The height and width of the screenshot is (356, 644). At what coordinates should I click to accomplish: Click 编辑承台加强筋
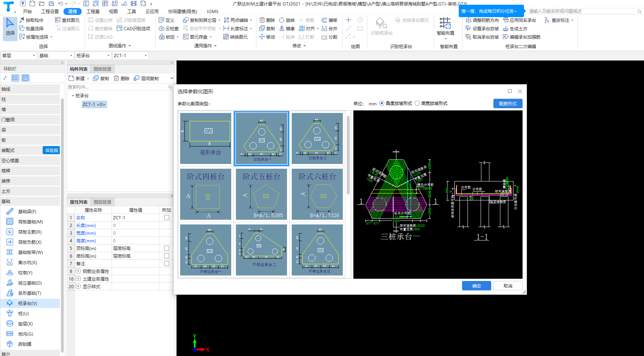(521, 37)
